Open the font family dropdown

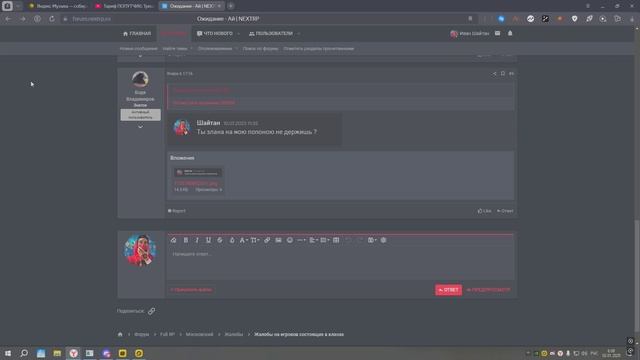click(x=243, y=240)
